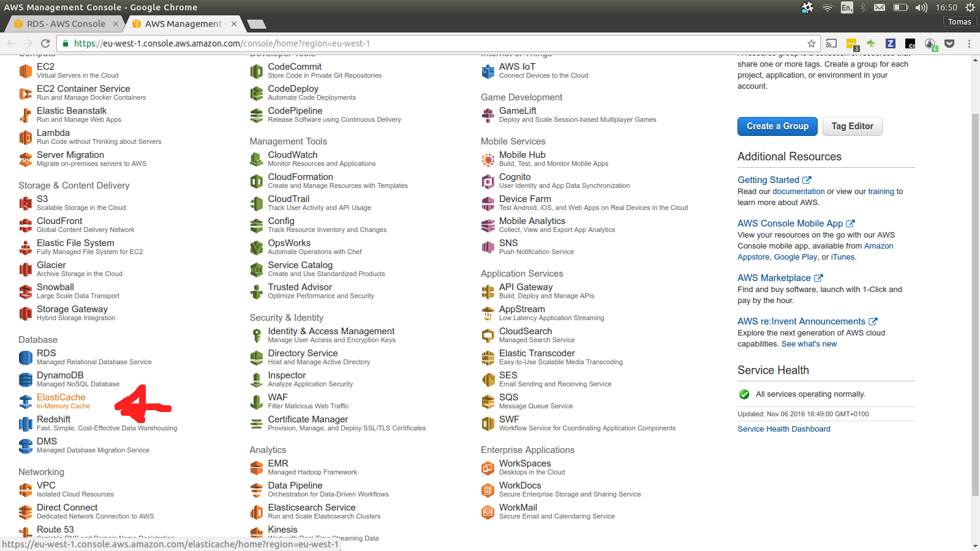Click the CloudWatch icon
This screenshot has width=980, height=551.
point(257,159)
